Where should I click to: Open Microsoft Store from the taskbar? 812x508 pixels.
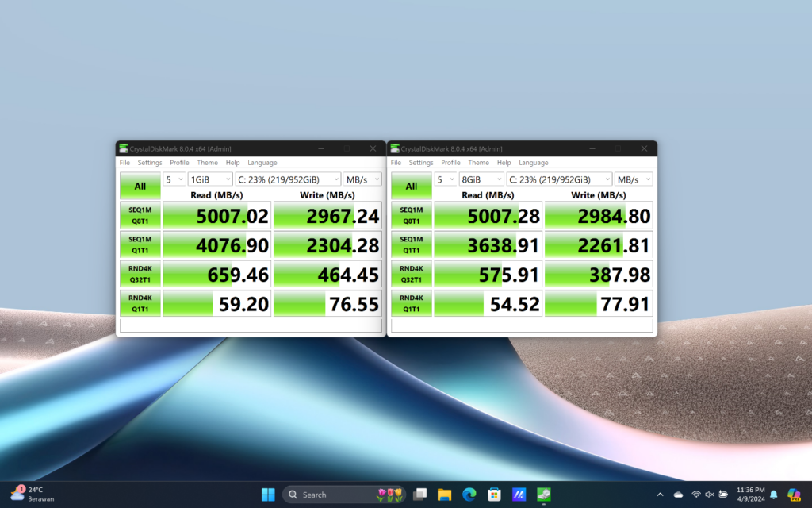click(492, 494)
